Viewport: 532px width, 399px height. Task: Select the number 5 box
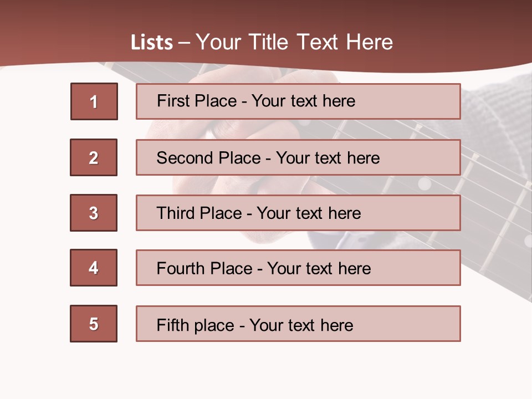94,324
